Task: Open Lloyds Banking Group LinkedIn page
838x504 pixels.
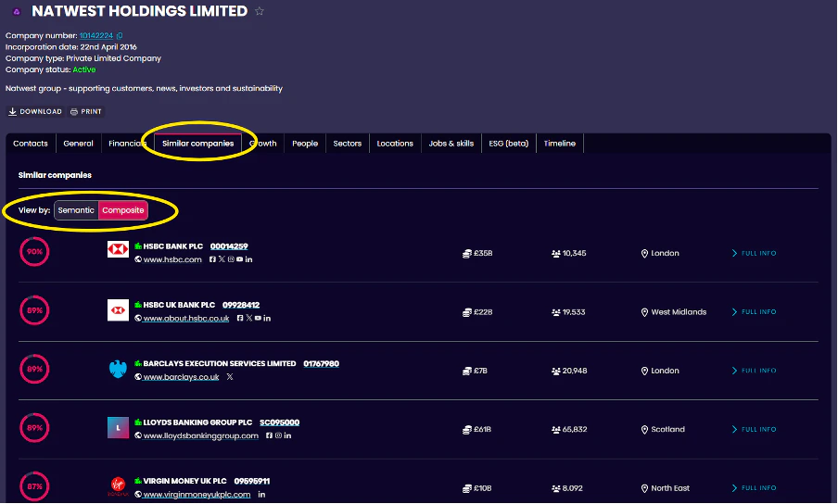Action: pyautogui.click(x=287, y=435)
